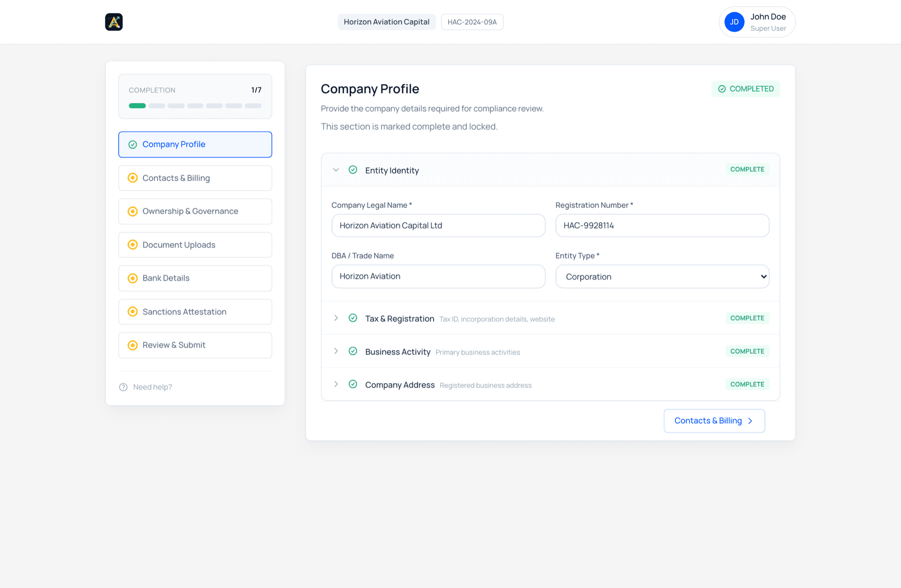Click the Company Address check circle icon
The height and width of the screenshot is (588, 901).
[353, 384]
